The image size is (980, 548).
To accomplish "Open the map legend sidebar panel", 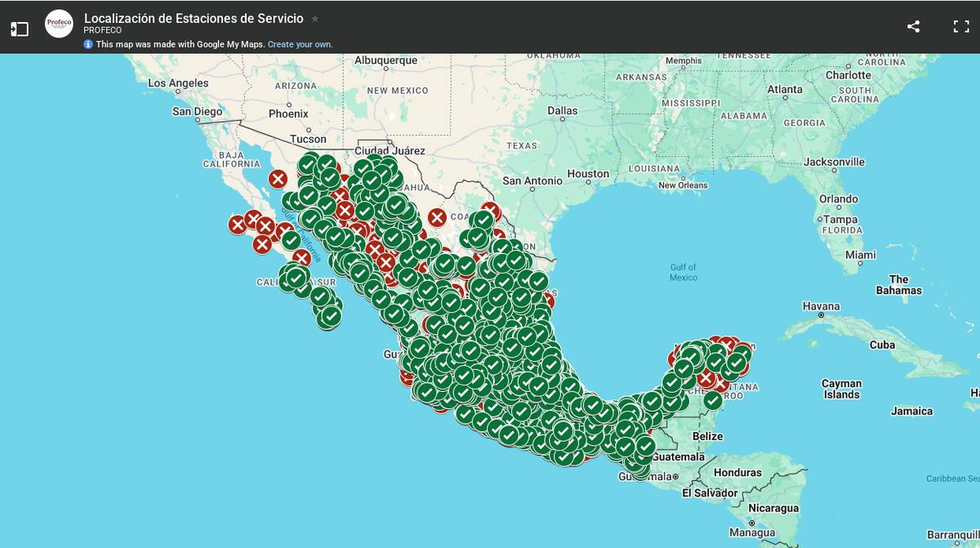I will pos(20,29).
